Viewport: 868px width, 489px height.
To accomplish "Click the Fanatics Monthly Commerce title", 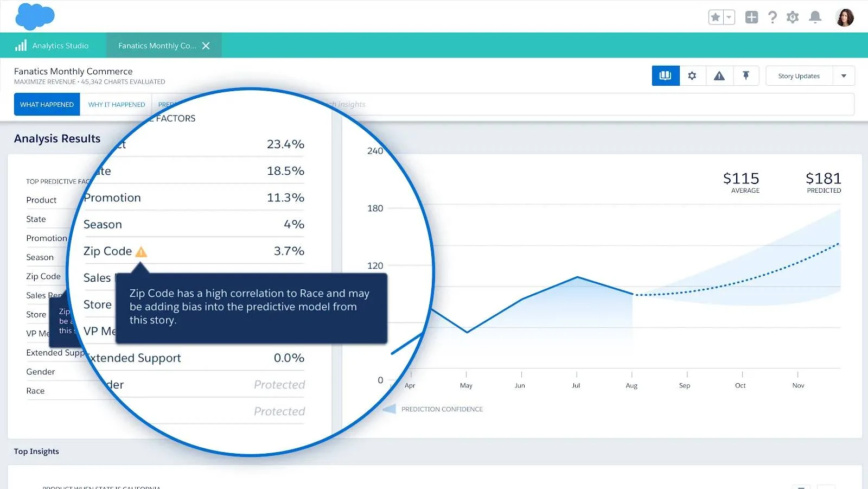I will pyautogui.click(x=73, y=72).
